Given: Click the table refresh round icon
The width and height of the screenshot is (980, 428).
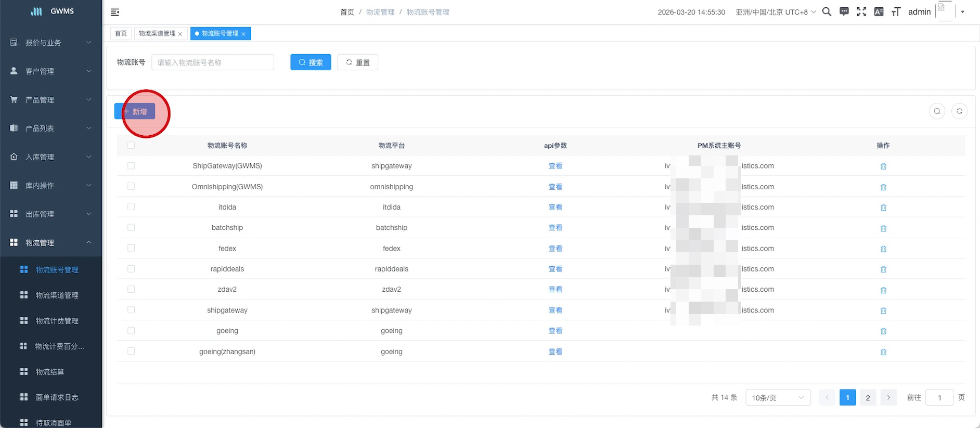Looking at the screenshot, I should coord(959,111).
